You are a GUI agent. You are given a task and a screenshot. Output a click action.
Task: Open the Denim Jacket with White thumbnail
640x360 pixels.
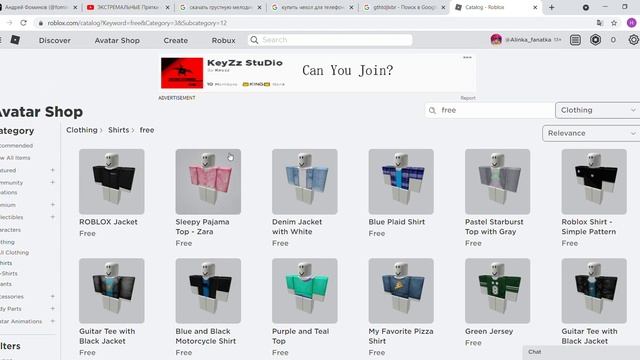304,181
